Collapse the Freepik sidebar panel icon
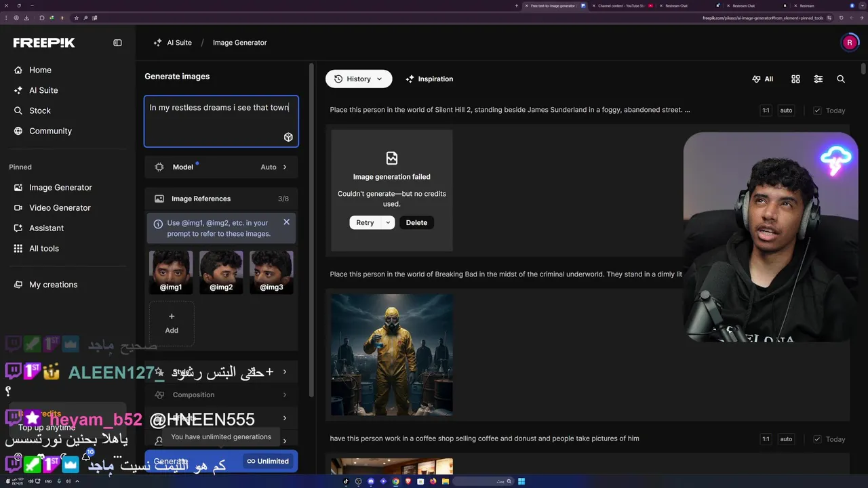Screen dimensions: 868x488 coord(117,43)
